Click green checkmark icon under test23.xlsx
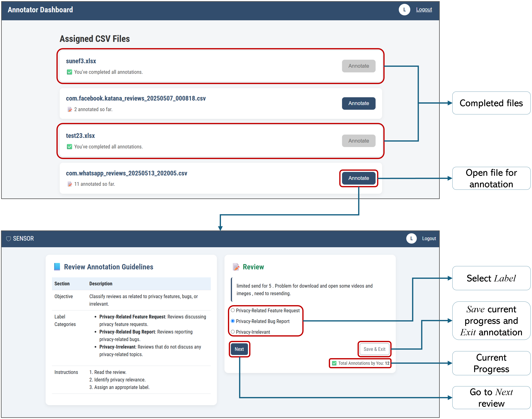Screen dimensions: 532x419 69,146
